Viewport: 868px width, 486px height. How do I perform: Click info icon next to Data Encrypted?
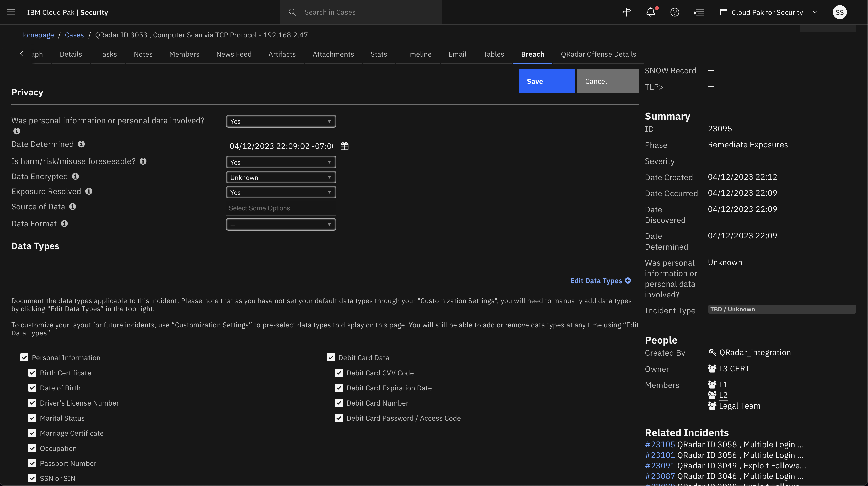75,176
